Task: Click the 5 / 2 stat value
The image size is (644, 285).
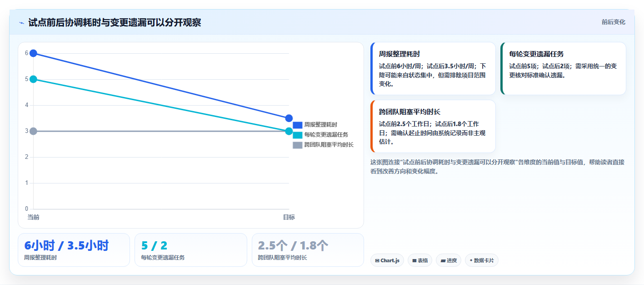Action: click(154, 246)
